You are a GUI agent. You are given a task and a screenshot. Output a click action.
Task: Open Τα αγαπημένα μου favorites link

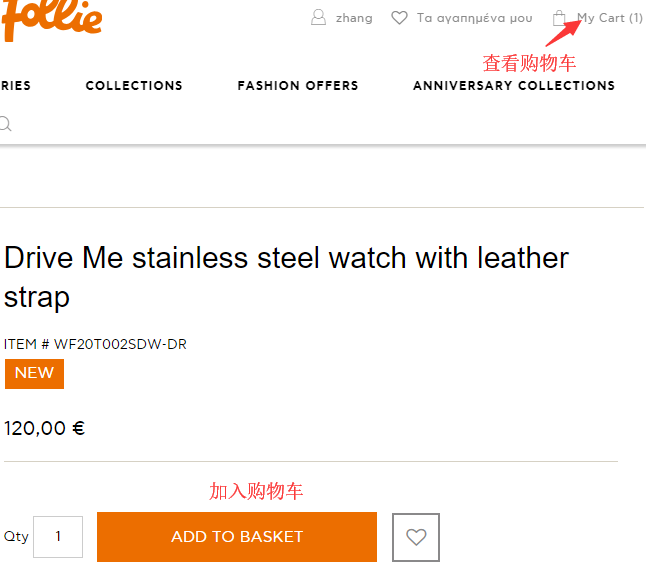pos(474,18)
